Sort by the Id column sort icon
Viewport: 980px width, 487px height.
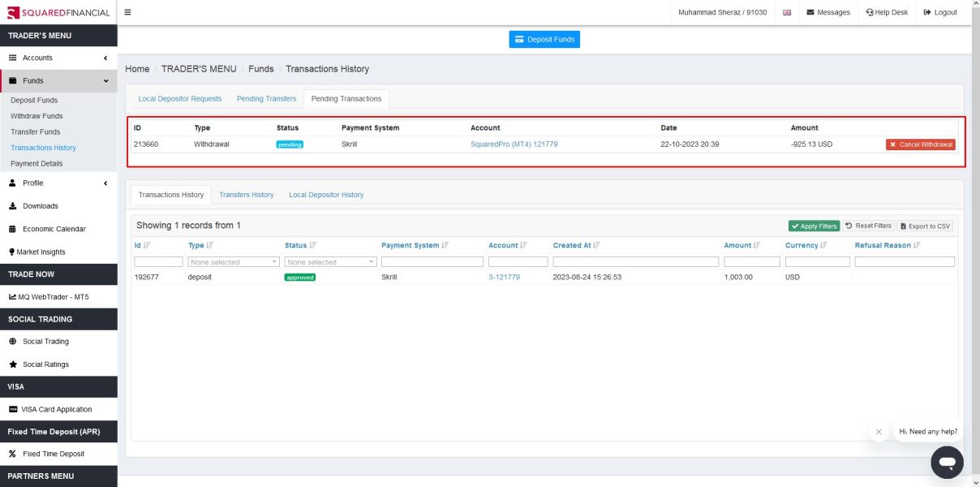point(147,245)
